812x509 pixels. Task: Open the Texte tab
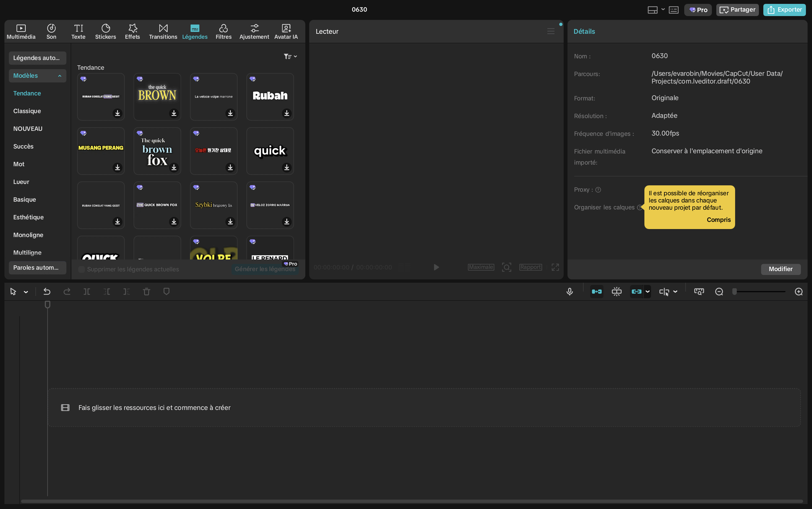click(x=79, y=32)
